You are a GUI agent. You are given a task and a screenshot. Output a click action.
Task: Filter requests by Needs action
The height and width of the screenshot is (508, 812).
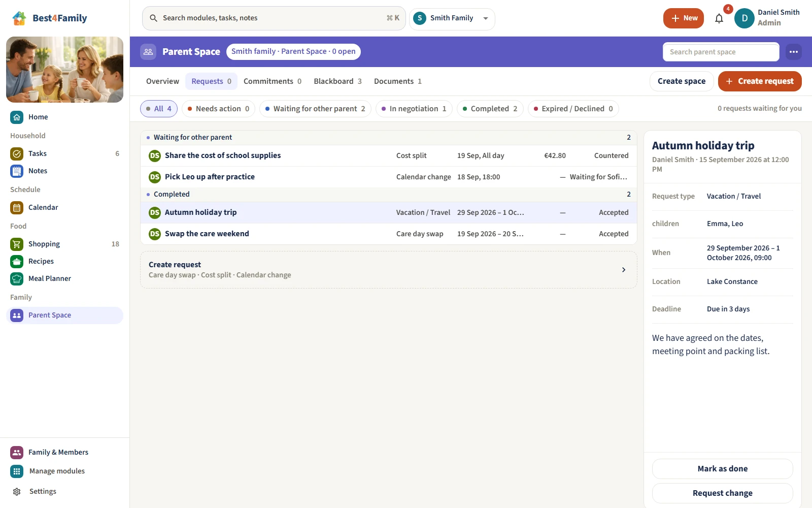pos(218,109)
